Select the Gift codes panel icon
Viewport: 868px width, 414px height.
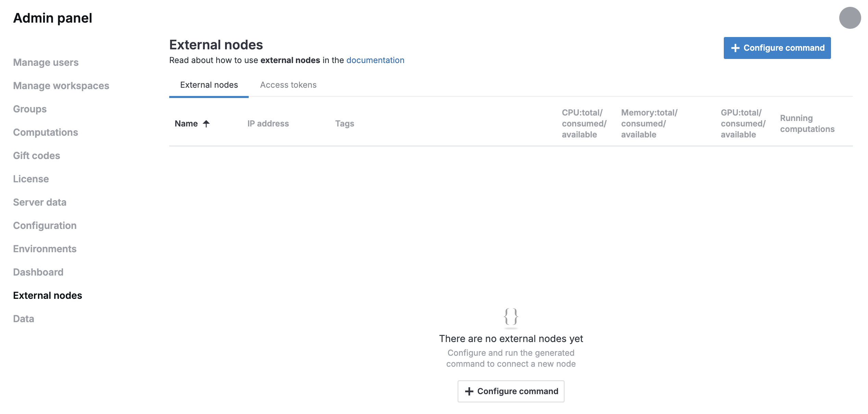pos(36,155)
